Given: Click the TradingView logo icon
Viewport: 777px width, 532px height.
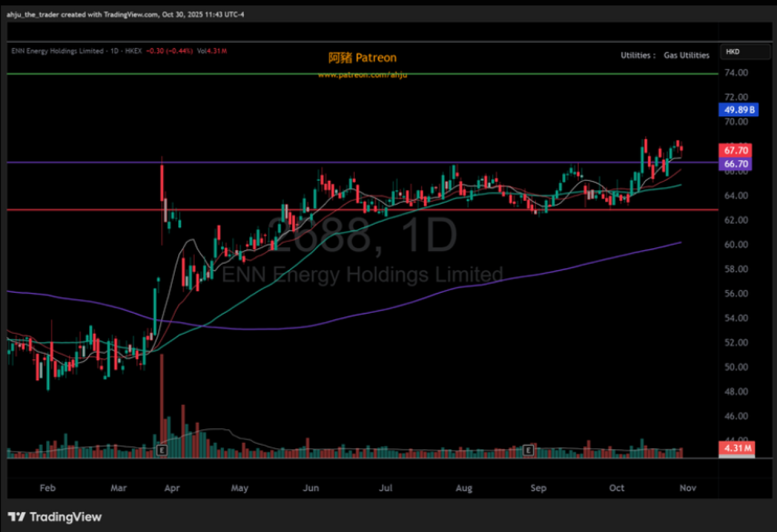Looking at the screenshot, I should [x=17, y=517].
